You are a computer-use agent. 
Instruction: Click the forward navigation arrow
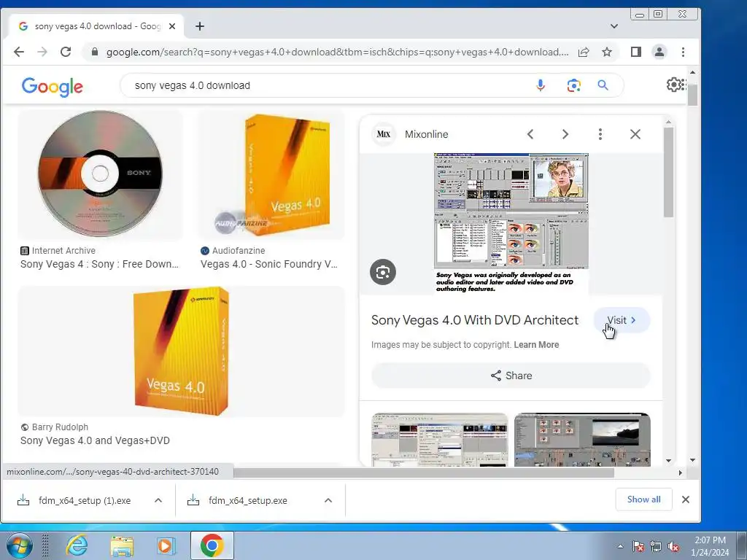[x=42, y=52]
